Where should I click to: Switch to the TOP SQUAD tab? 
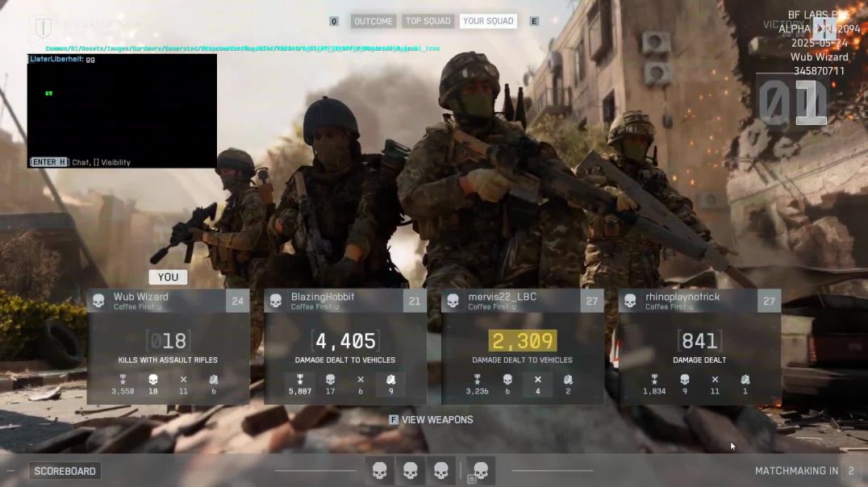pyautogui.click(x=428, y=21)
